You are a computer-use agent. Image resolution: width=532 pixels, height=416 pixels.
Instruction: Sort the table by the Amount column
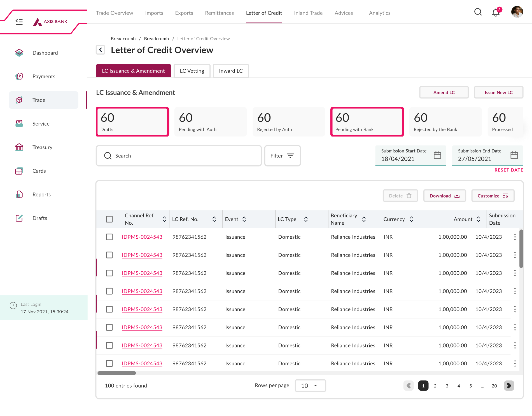[479, 219]
